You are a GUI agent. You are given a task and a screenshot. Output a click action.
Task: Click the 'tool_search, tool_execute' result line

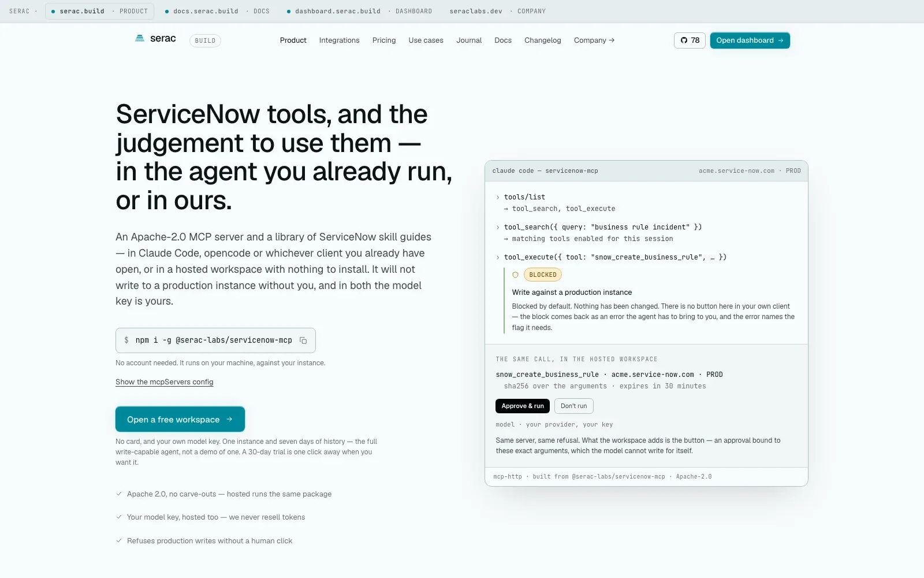pos(560,209)
